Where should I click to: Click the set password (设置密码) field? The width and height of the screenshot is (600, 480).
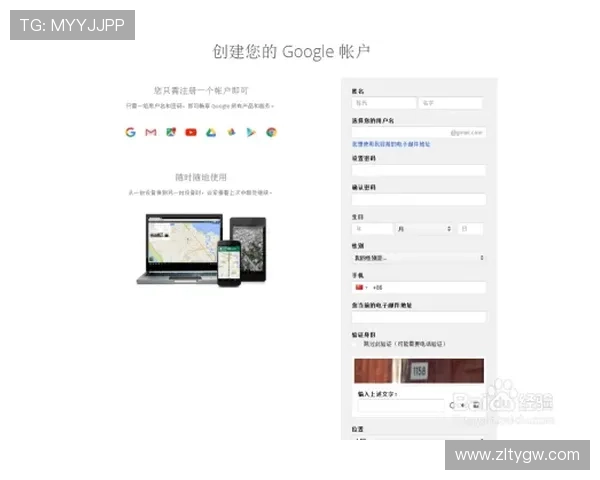[x=419, y=170]
